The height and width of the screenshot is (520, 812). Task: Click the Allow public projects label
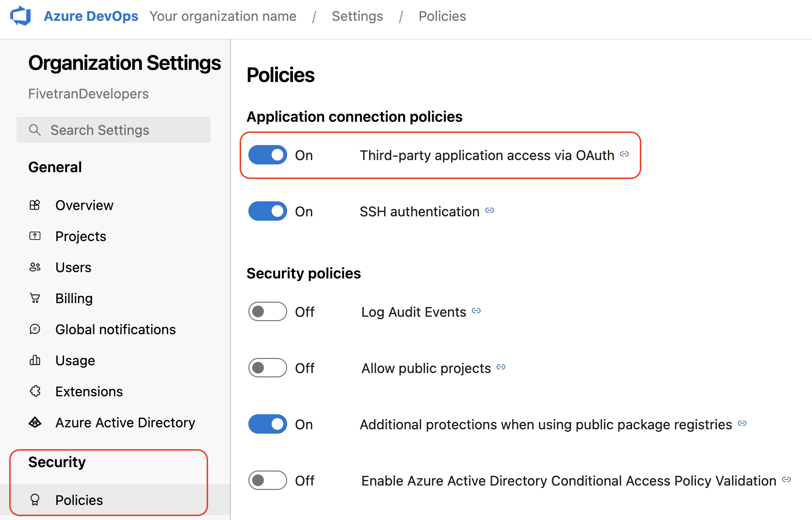click(x=426, y=368)
